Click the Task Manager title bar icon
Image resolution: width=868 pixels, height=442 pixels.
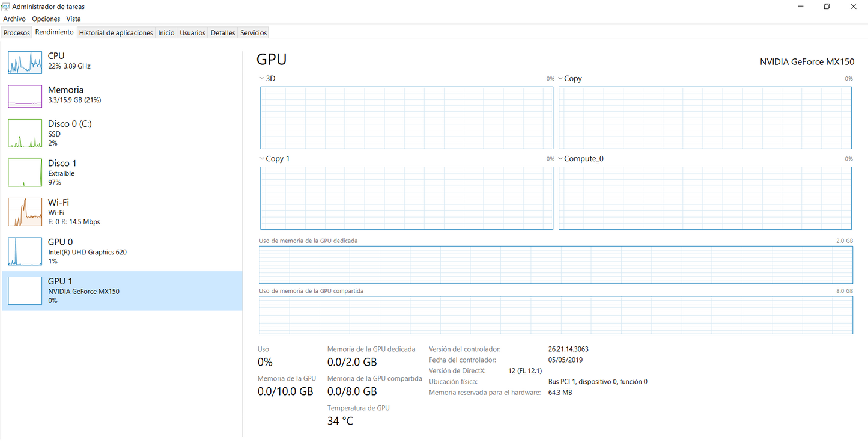(6, 7)
